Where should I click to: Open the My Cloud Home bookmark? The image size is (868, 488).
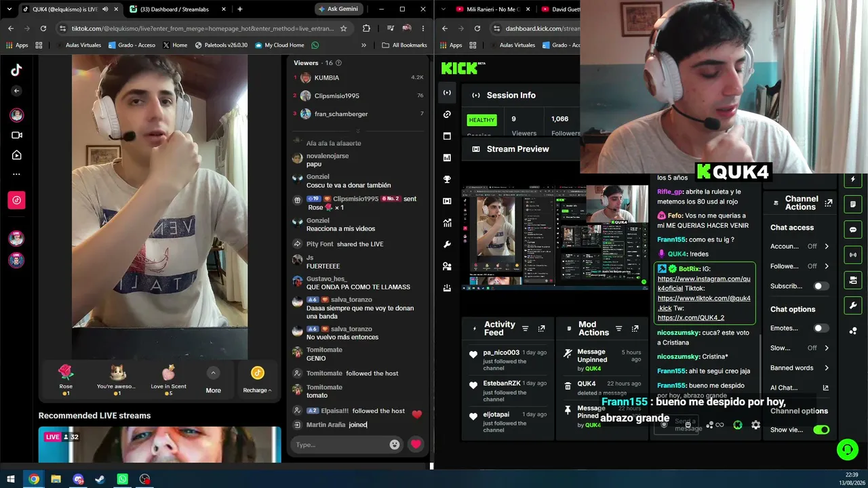tap(279, 45)
